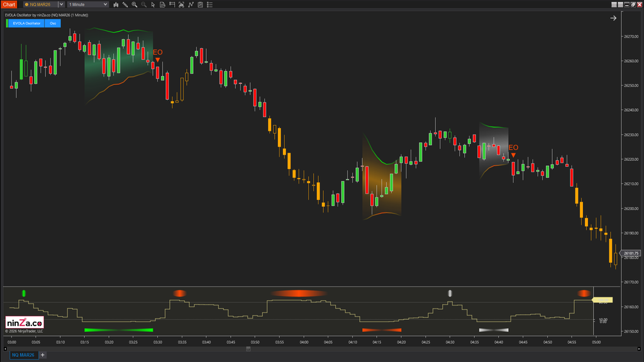644x362 pixels.
Task: Click the 26200.00 price axis label
Action: point(631,209)
